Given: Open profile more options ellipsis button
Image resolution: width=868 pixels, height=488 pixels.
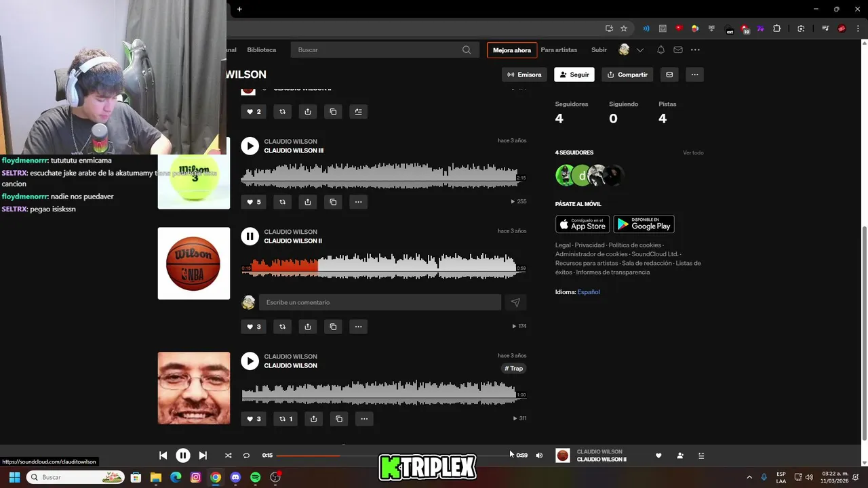Looking at the screenshot, I should point(694,75).
